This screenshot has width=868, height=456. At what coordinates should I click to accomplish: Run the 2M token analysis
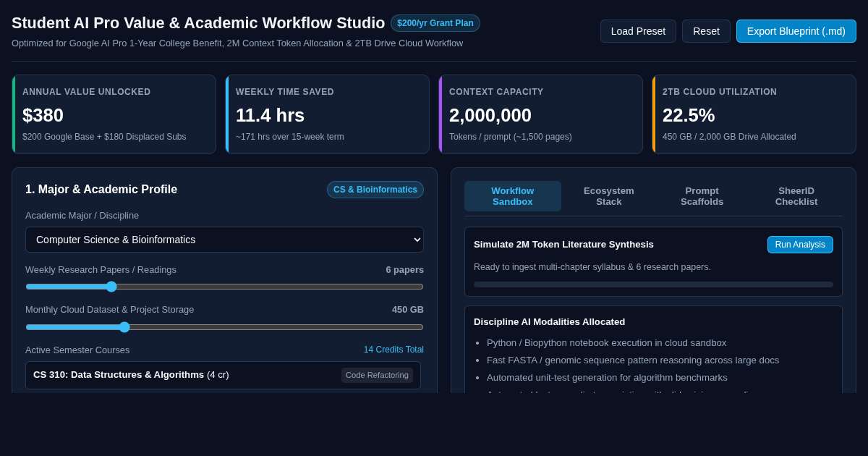(800, 245)
